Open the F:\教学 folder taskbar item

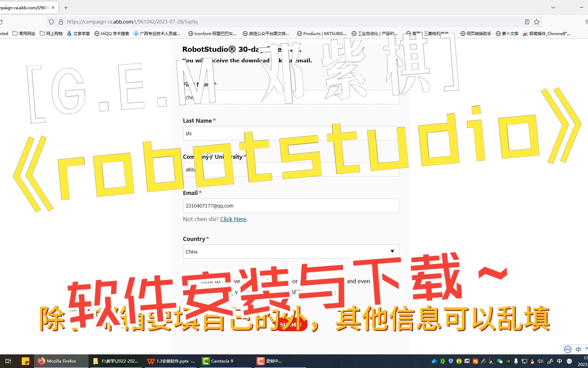(x=116, y=361)
